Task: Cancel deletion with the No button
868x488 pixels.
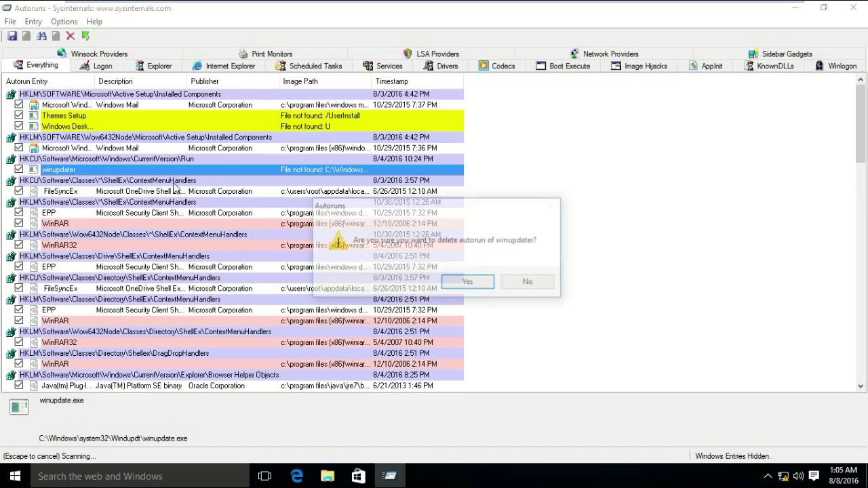Action: click(x=528, y=281)
